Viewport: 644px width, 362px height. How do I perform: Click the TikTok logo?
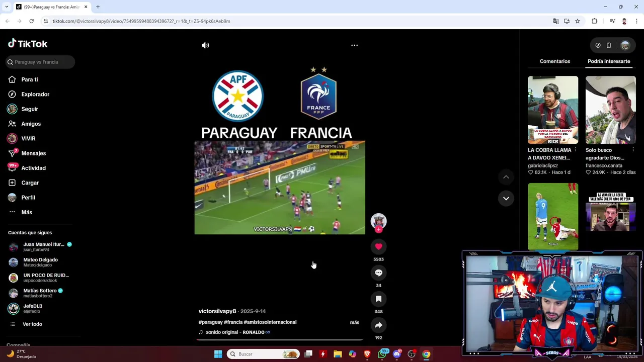28,44
